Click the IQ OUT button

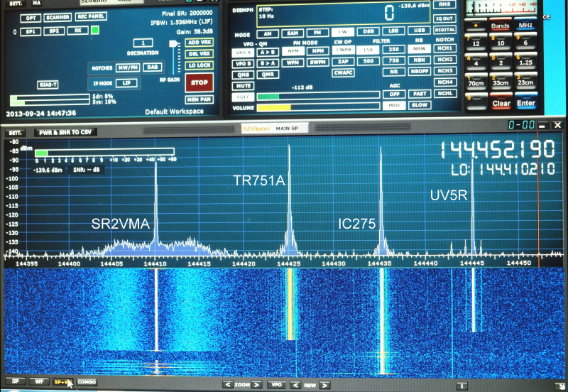click(444, 18)
